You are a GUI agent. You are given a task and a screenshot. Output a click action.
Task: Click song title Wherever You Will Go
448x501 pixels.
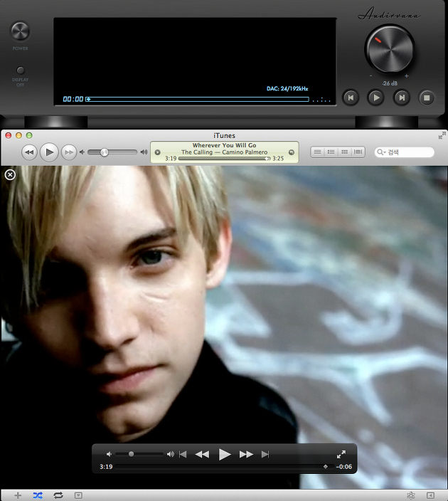click(x=225, y=145)
